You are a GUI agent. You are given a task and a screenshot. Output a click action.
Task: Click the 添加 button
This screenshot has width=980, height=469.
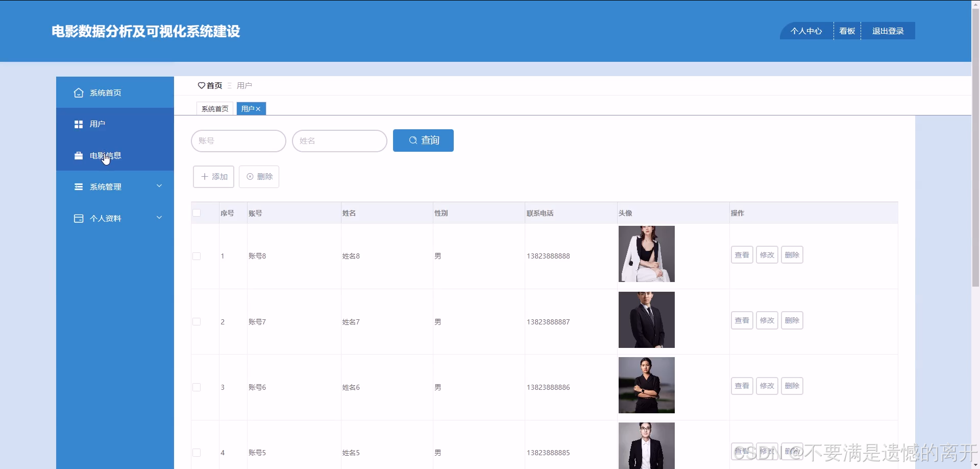pos(213,177)
